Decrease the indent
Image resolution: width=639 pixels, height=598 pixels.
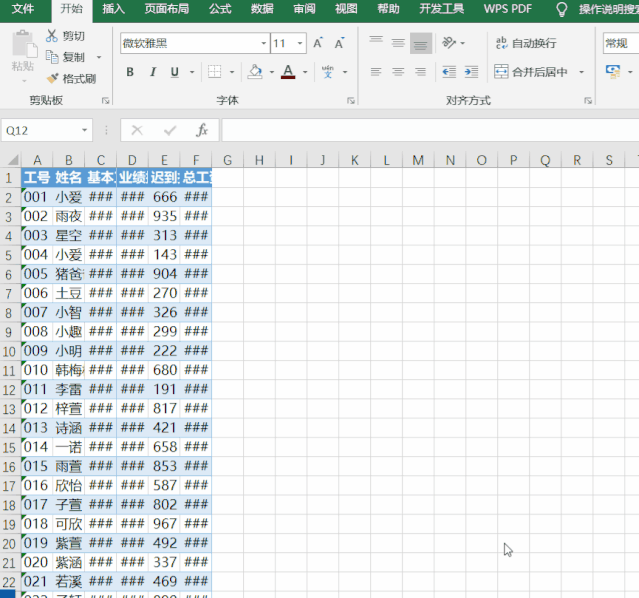[x=449, y=72]
